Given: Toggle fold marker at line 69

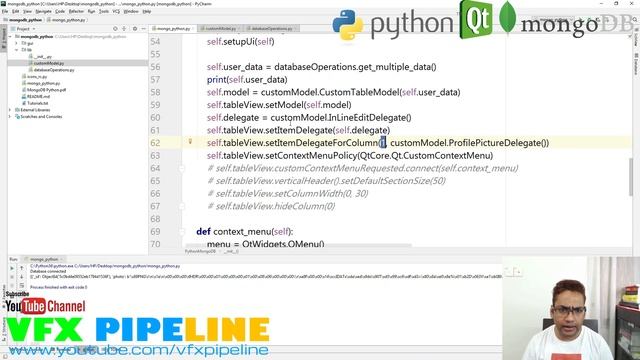Looking at the screenshot, I should pyautogui.click(x=182, y=231).
